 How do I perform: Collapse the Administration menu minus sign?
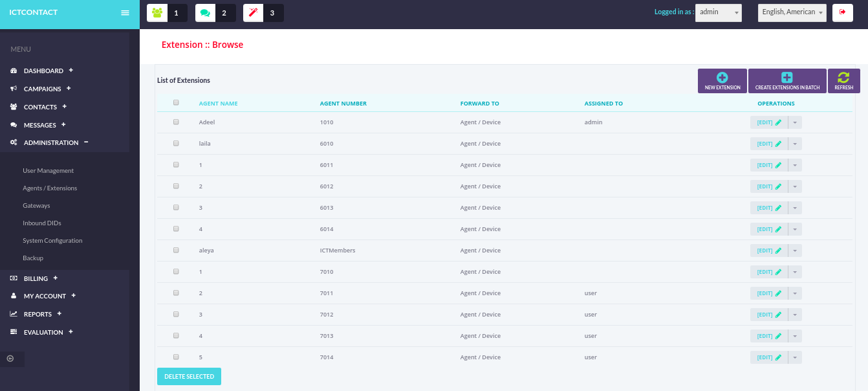click(x=86, y=142)
